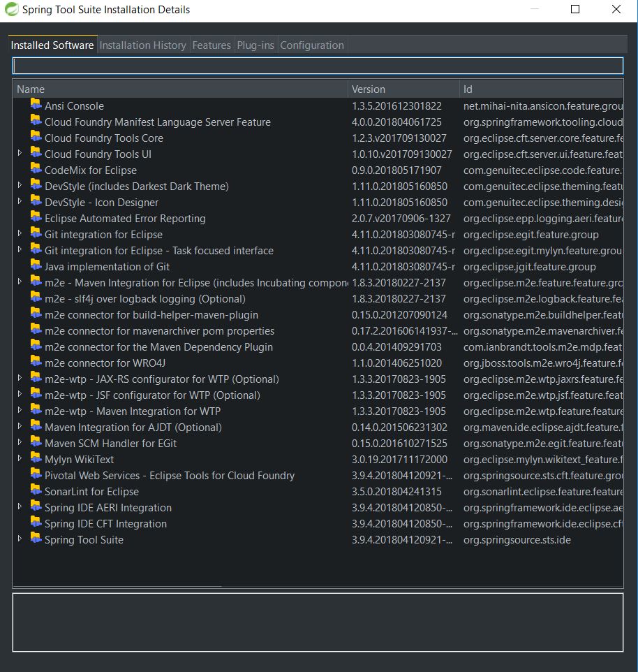Click the Spring logo in the title bar
This screenshot has height=672, width=638.
click(x=12, y=9)
